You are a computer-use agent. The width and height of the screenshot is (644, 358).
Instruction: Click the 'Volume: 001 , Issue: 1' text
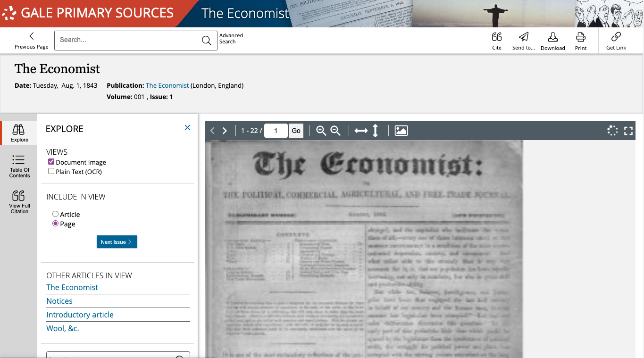[140, 97]
